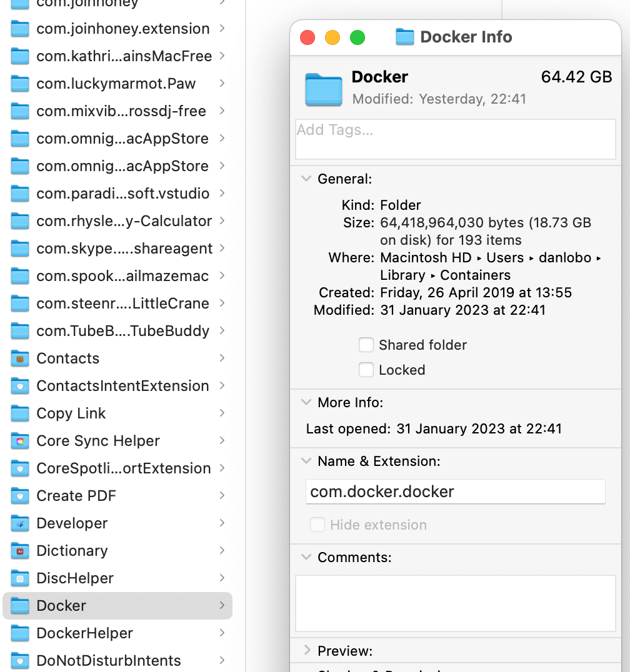Expand the Copy Link row chevron
The height and width of the screenshot is (672, 630).
[222, 413]
